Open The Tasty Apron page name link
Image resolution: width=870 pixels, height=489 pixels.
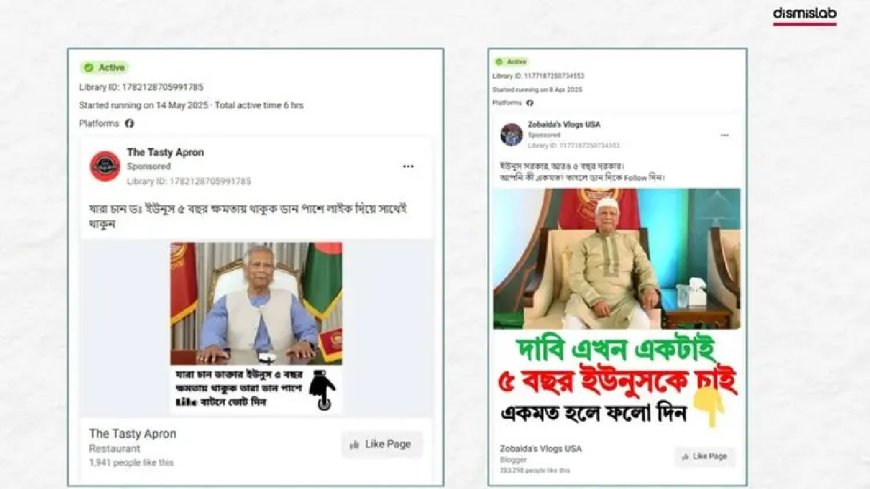coord(165,152)
